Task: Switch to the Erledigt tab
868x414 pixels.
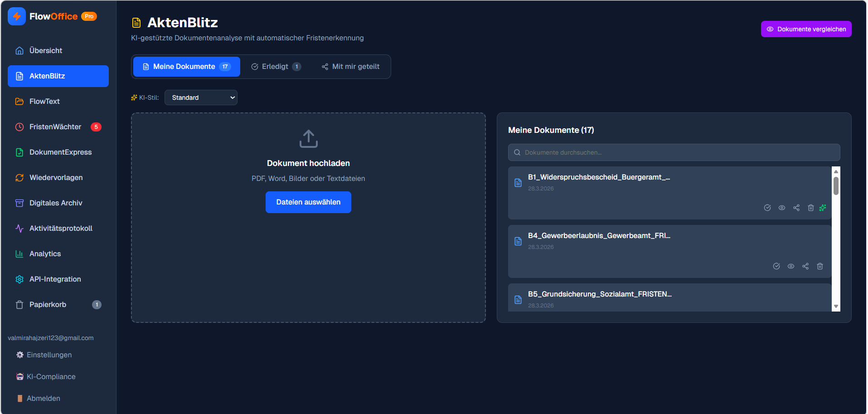Action: [x=276, y=66]
